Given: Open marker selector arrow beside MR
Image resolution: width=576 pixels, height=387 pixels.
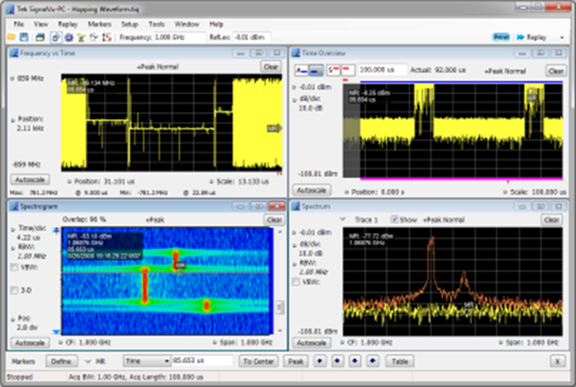Looking at the screenshot, I should click(87, 361).
